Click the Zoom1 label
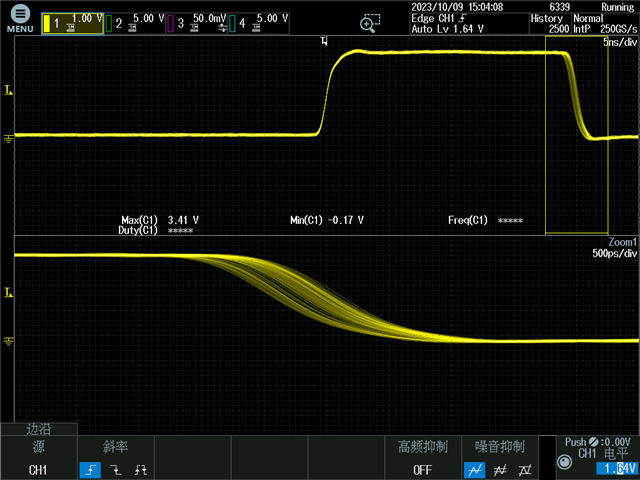 pos(622,242)
